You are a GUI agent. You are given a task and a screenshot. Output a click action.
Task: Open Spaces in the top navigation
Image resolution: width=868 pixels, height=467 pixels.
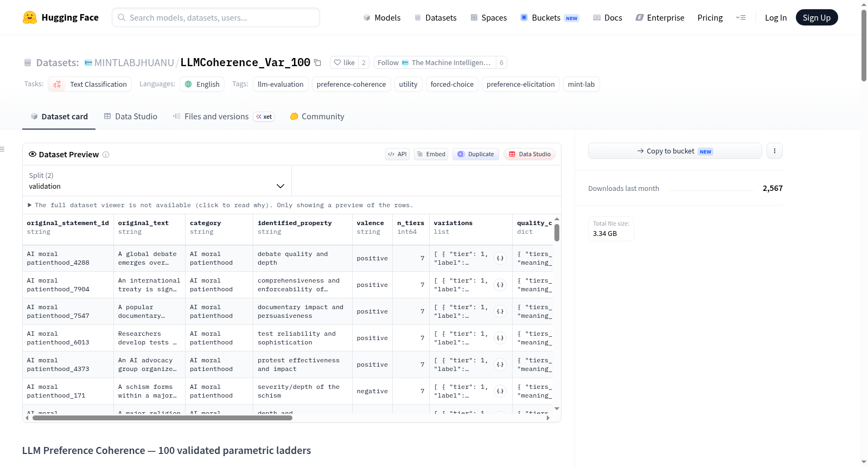click(489, 18)
